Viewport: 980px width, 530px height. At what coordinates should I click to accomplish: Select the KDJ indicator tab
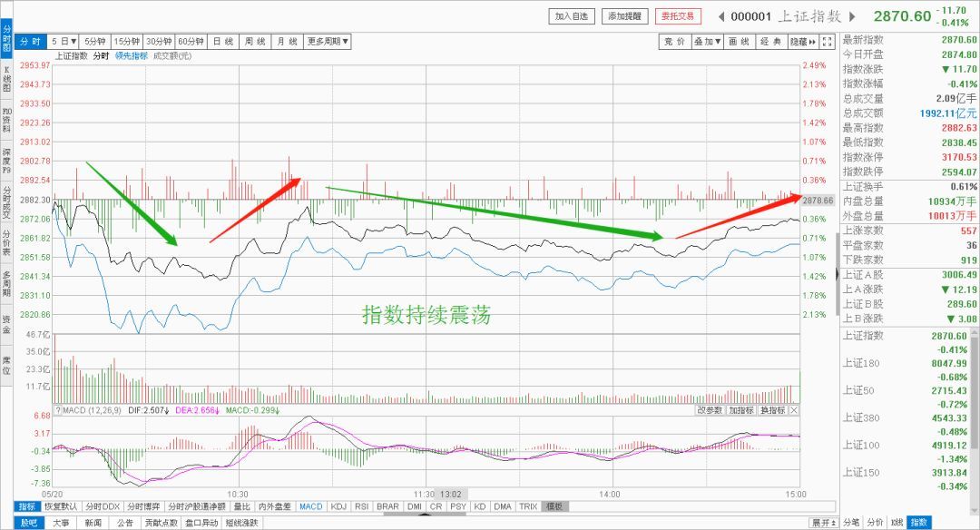[338, 506]
